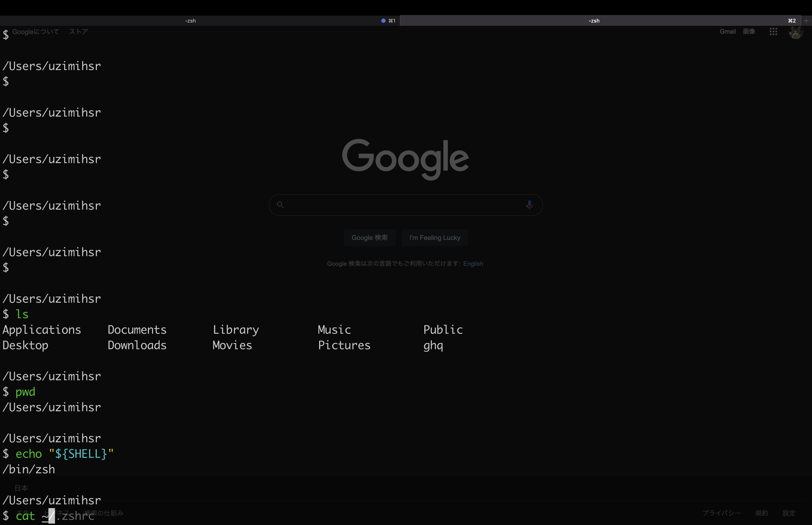Open the 設定 footer link

pos(789,513)
